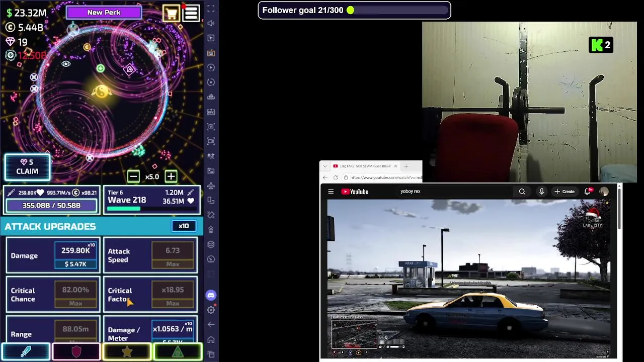
Task: Click emulator media folder icon
Action: [211, 171]
